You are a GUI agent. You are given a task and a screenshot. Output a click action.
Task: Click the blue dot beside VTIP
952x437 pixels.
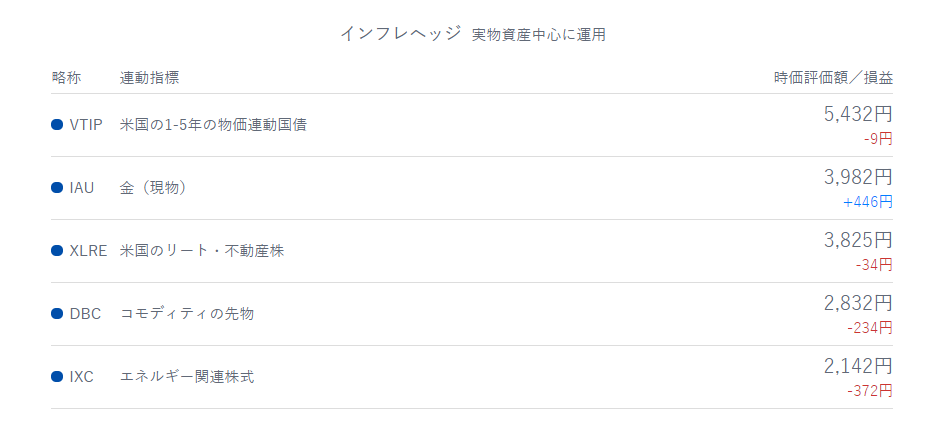pyautogui.click(x=57, y=125)
